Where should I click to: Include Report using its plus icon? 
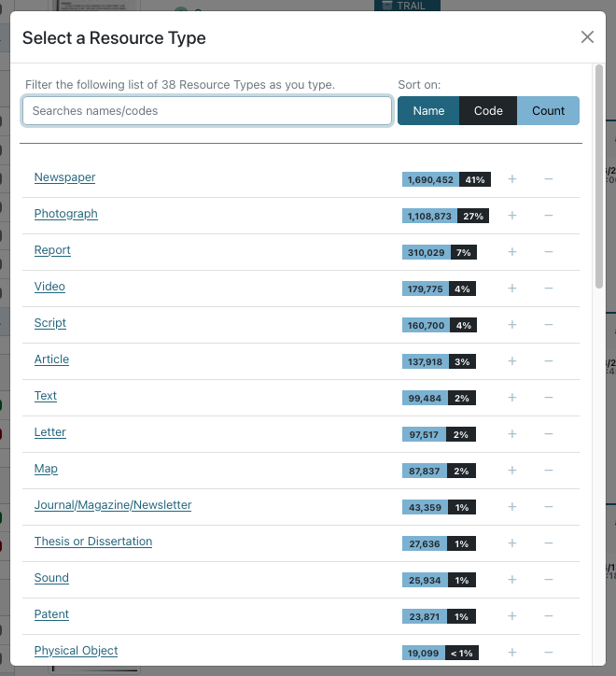511,252
